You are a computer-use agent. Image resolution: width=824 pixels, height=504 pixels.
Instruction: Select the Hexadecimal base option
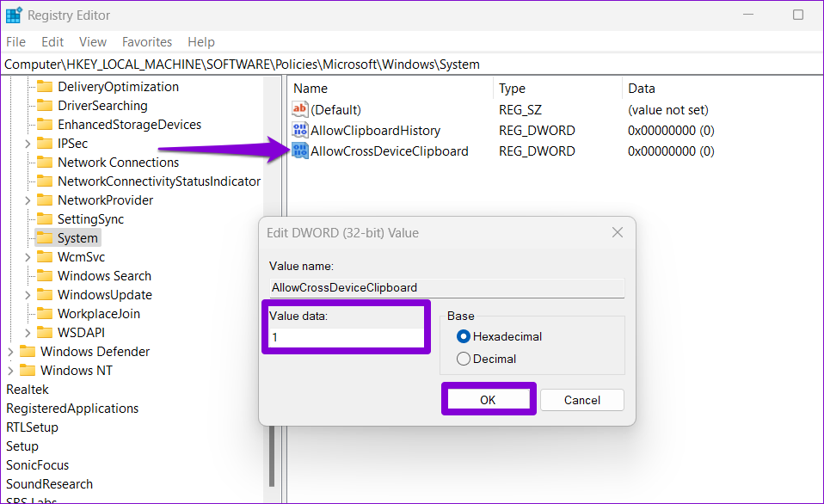[463, 336]
